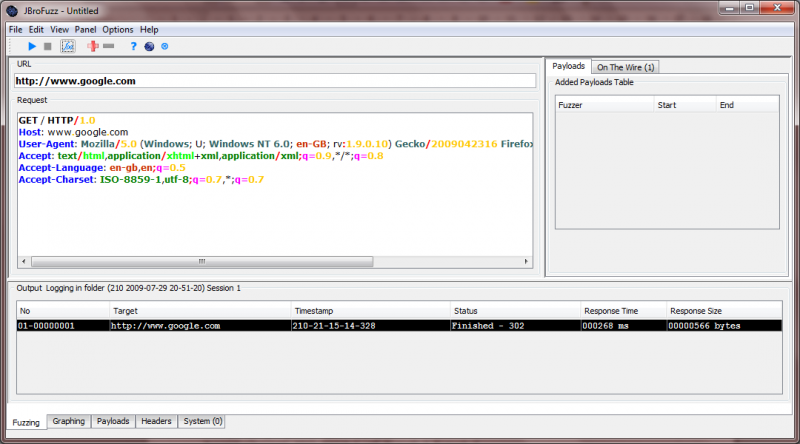
Task: Open the Options menu
Action: [x=117, y=30]
